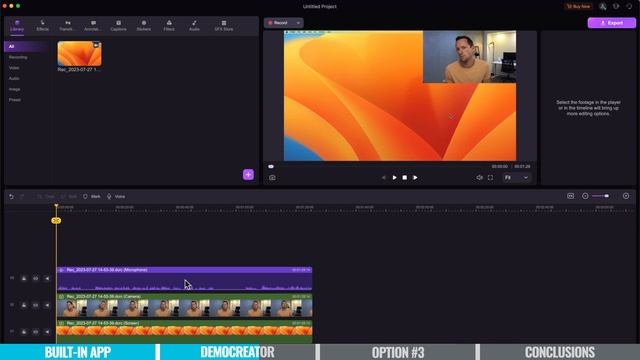Open the Library tab
This screenshot has width=640, height=360.
pyautogui.click(x=17, y=25)
